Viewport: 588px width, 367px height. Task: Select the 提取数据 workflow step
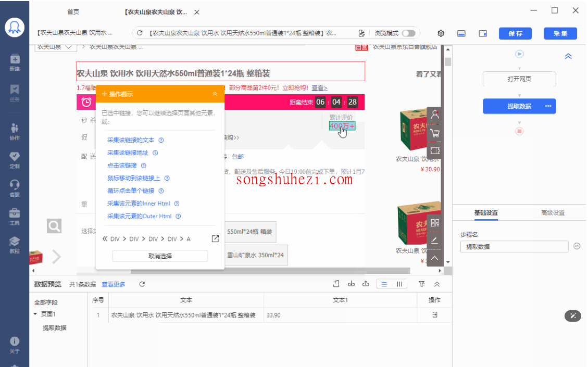point(519,106)
